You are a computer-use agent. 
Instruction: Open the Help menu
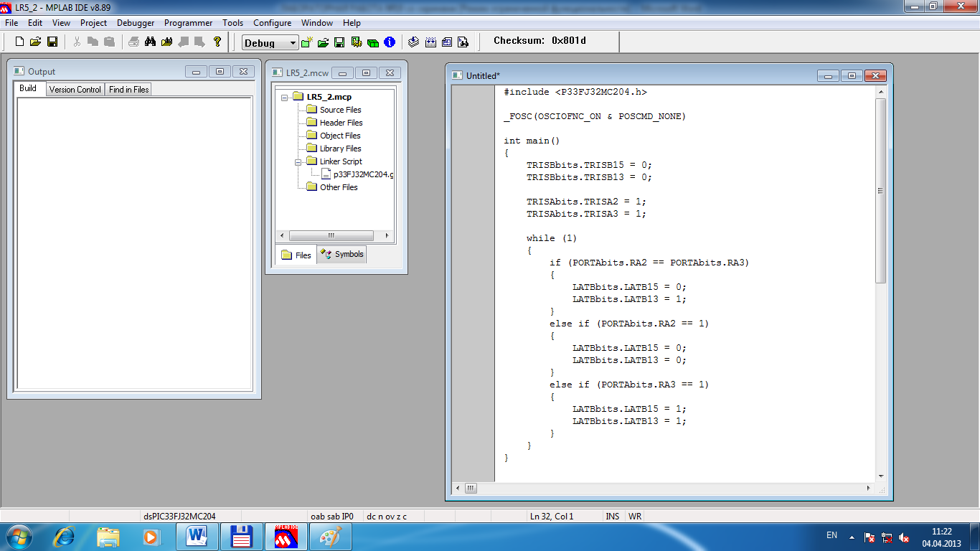352,23
